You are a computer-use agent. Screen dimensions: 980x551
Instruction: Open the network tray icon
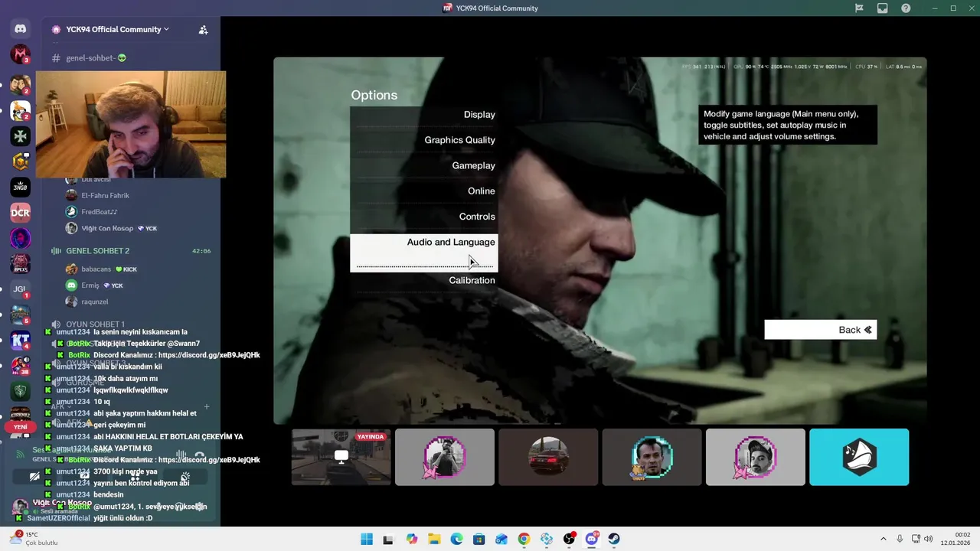[x=916, y=539]
